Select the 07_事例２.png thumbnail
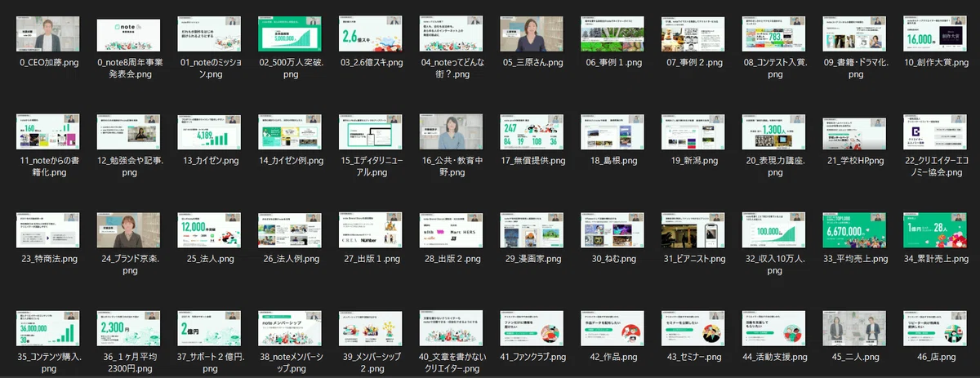Viewport: 980px width, 378px height. click(x=693, y=35)
